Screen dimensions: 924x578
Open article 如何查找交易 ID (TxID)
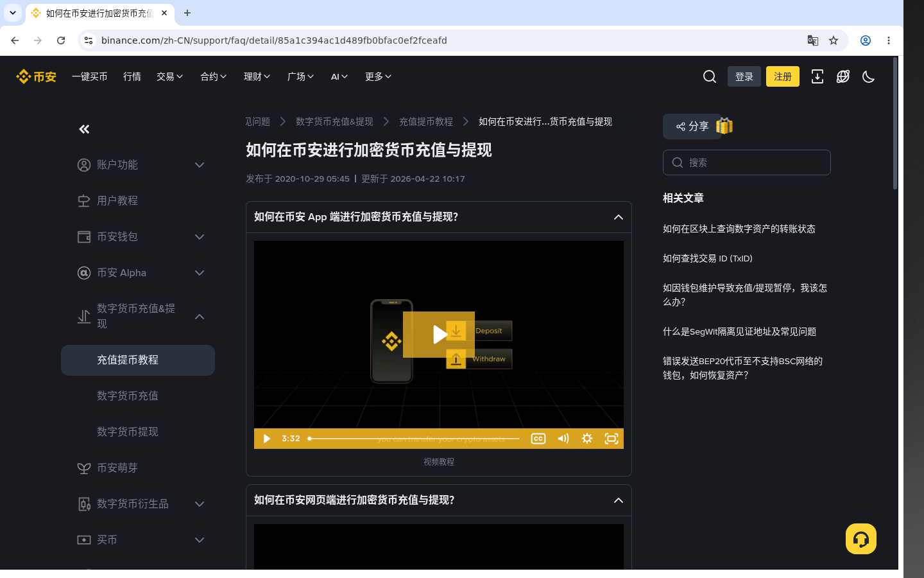(x=708, y=258)
